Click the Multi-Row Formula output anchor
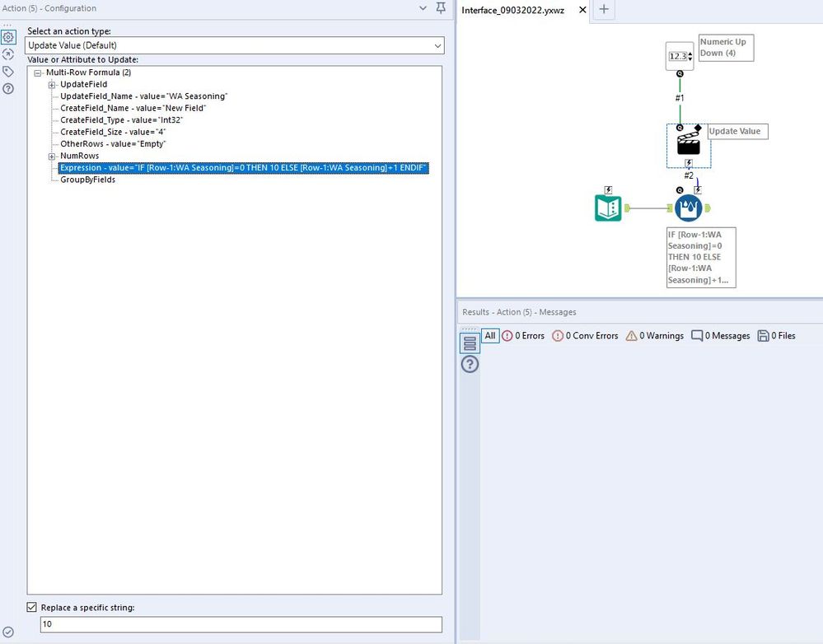Screen dimensions: 823x644 [707, 208]
